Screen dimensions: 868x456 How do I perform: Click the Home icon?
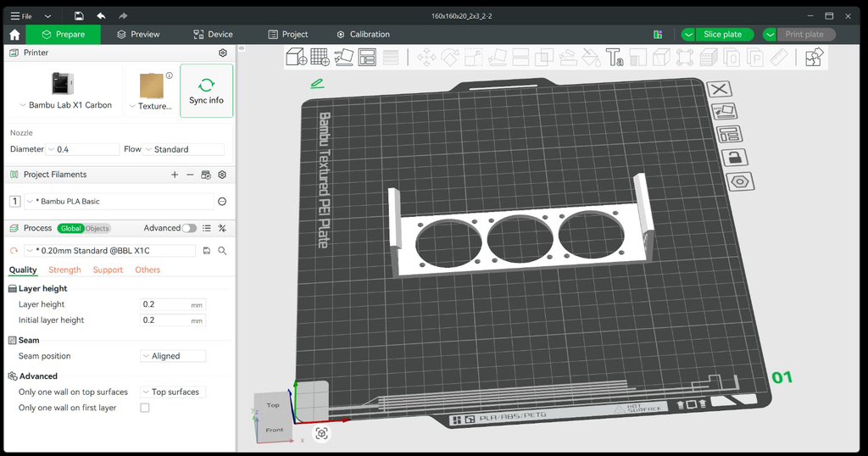coord(15,34)
